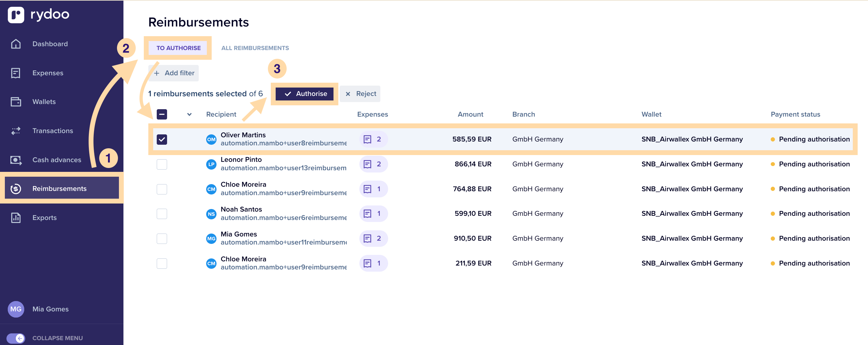Click 1 reimbursements selected of 6 text
The image size is (868, 345).
click(205, 94)
